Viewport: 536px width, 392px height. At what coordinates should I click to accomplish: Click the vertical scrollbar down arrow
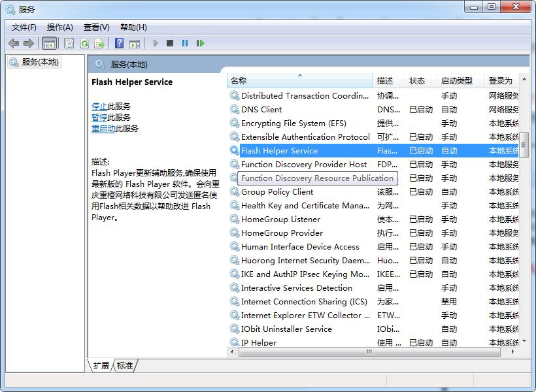(x=524, y=341)
